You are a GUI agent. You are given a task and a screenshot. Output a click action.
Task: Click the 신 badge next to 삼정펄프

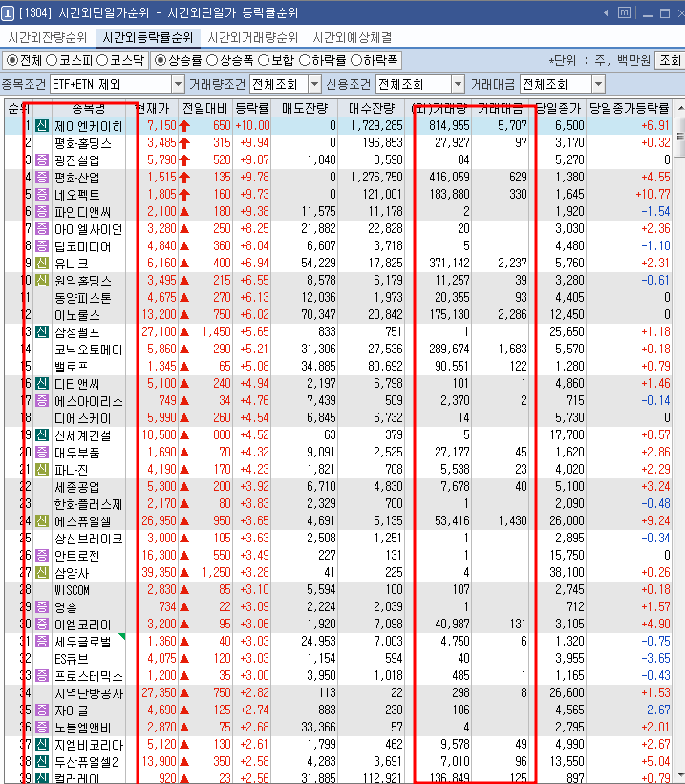(42, 331)
